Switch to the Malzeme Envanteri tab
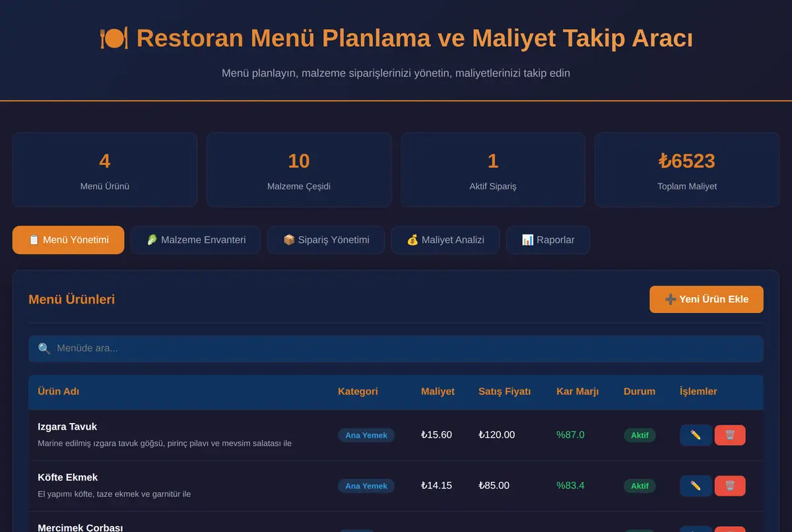The height and width of the screenshot is (532, 792). (x=195, y=240)
